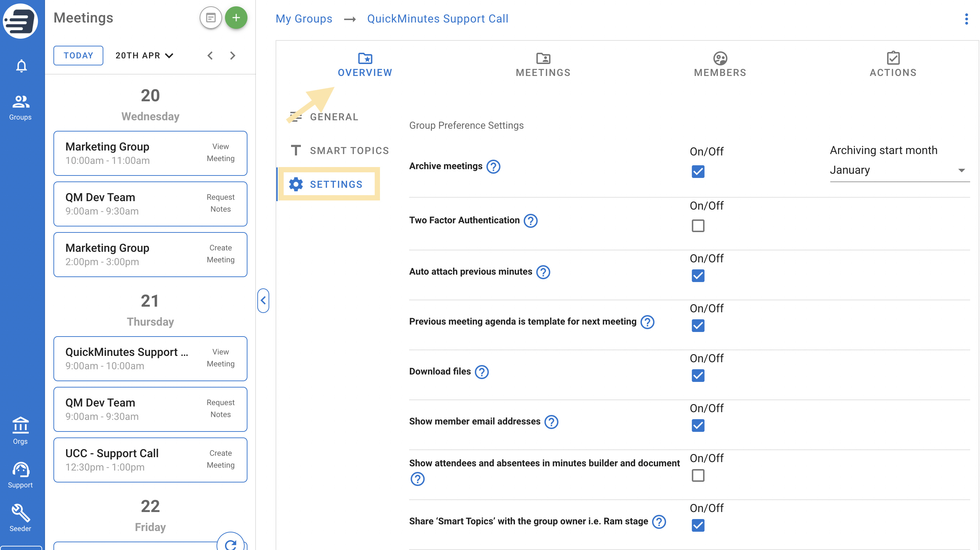Click the Thursday 21 date header
Screen dimensions: 980x550
click(150, 310)
